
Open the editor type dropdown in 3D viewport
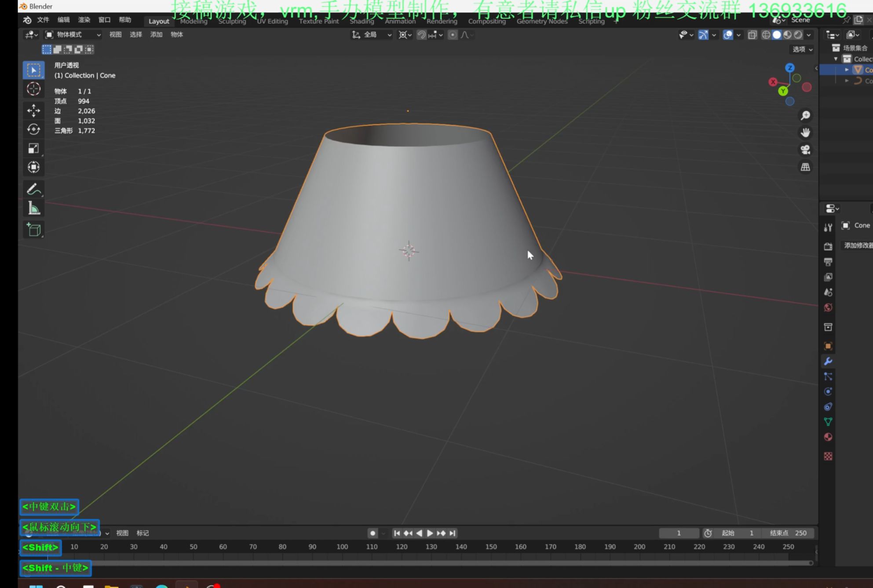click(x=31, y=35)
